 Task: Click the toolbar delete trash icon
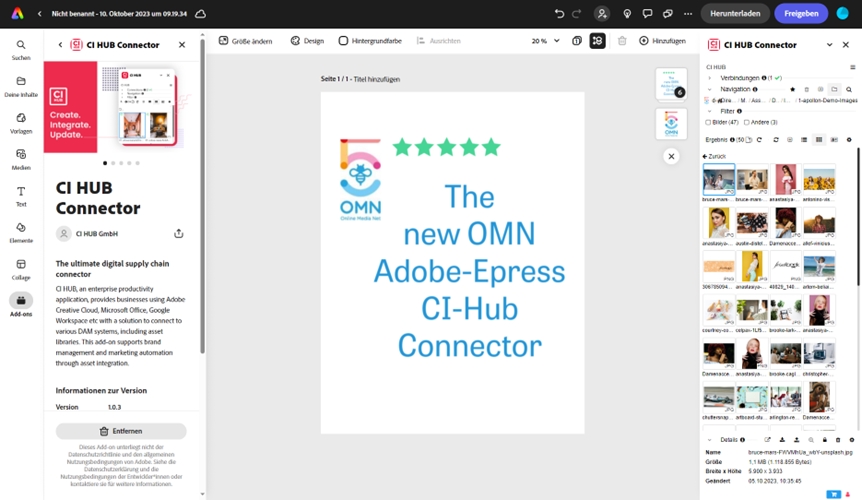tap(622, 41)
